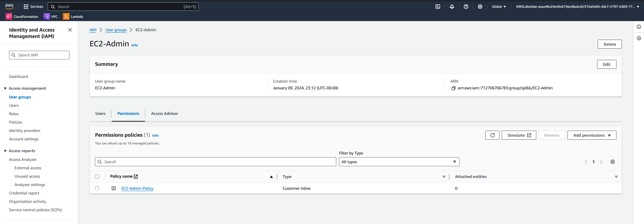Collapse the Access reports section
This screenshot has width=644, height=224.
pyautogui.click(x=5, y=151)
